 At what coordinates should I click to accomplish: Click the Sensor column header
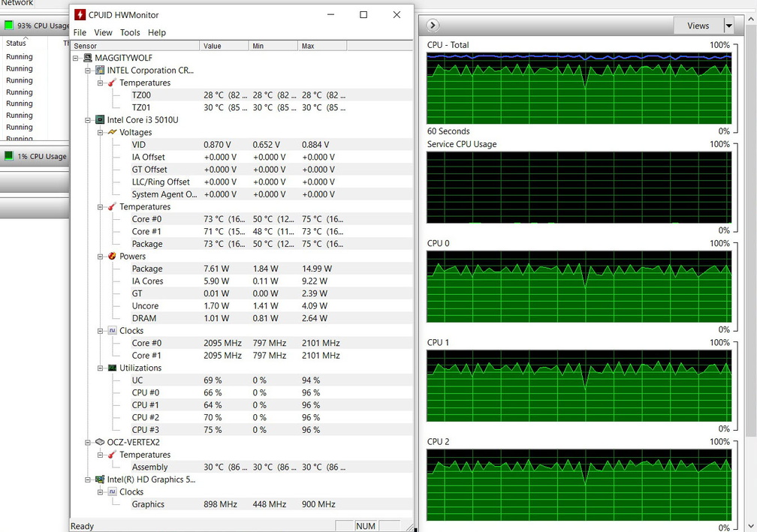134,46
